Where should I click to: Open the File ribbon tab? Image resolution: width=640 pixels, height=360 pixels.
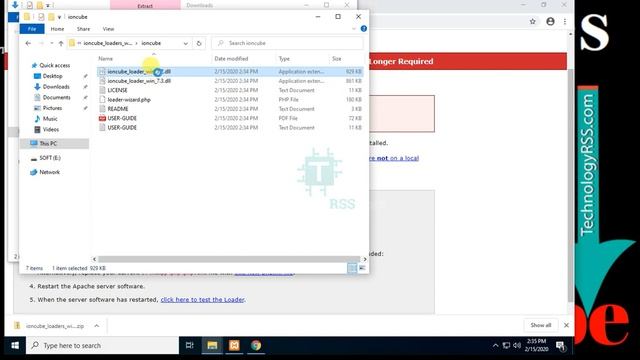coord(32,29)
